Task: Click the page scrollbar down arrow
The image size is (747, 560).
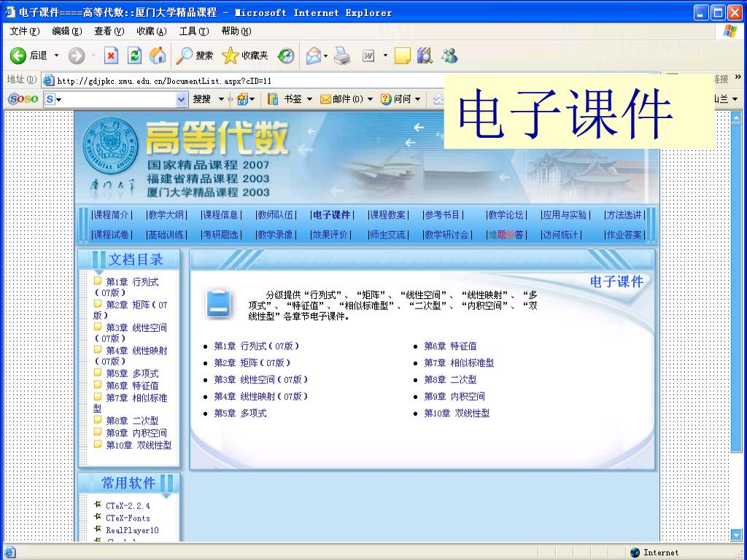Action: click(x=736, y=534)
